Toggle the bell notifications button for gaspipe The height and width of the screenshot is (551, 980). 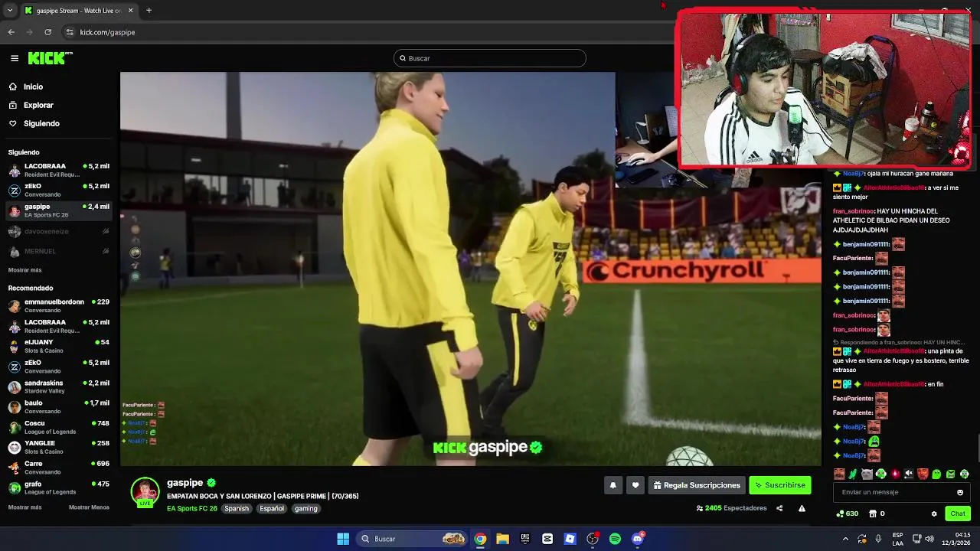pos(612,485)
